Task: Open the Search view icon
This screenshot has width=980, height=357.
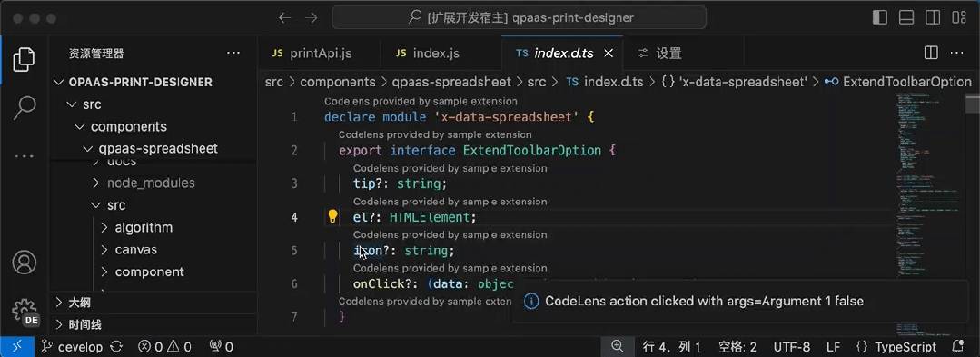Action: point(24,107)
